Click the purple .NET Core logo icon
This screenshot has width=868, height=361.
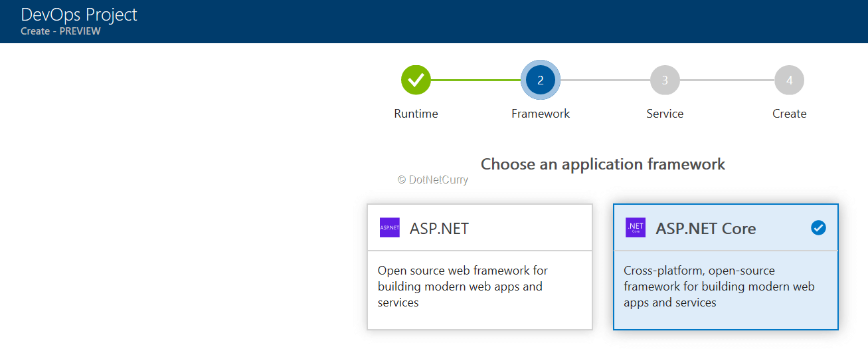pyautogui.click(x=636, y=228)
